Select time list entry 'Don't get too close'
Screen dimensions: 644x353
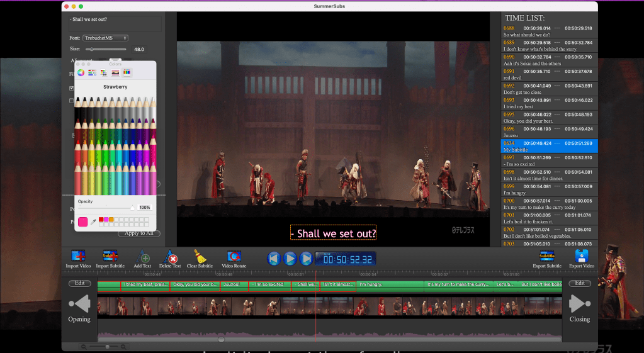(550, 89)
